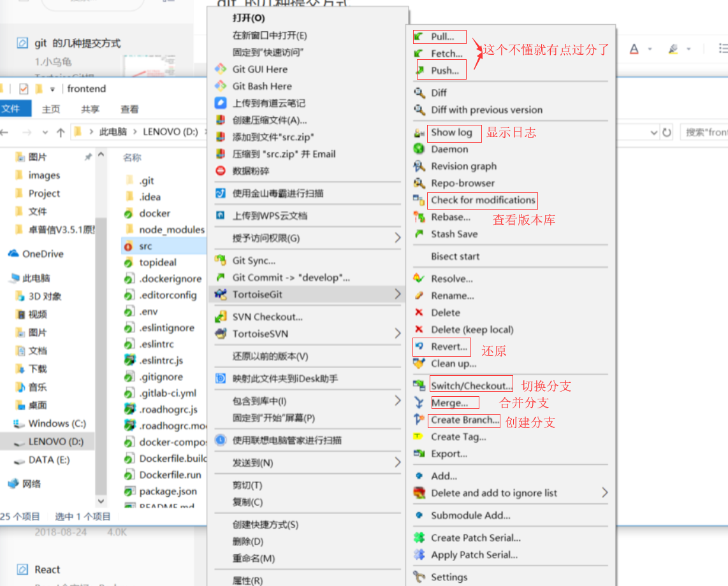The height and width of the screenshot is (586, 728).
Task: Choose Bisect start menu entry
Action: pyautogui.click(x=511, y=256)
